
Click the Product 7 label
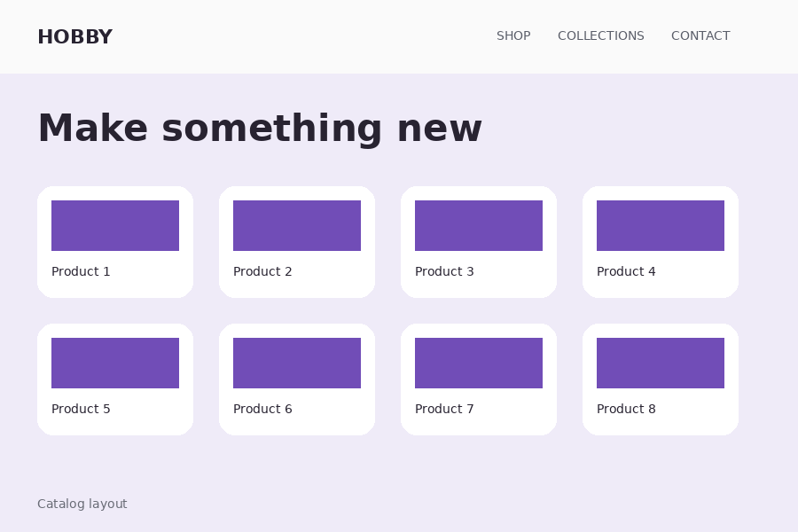444,409
